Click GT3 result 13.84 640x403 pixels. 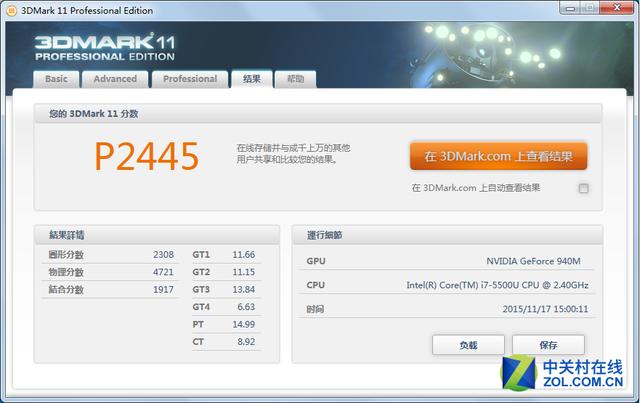click(x=244, y=289)
